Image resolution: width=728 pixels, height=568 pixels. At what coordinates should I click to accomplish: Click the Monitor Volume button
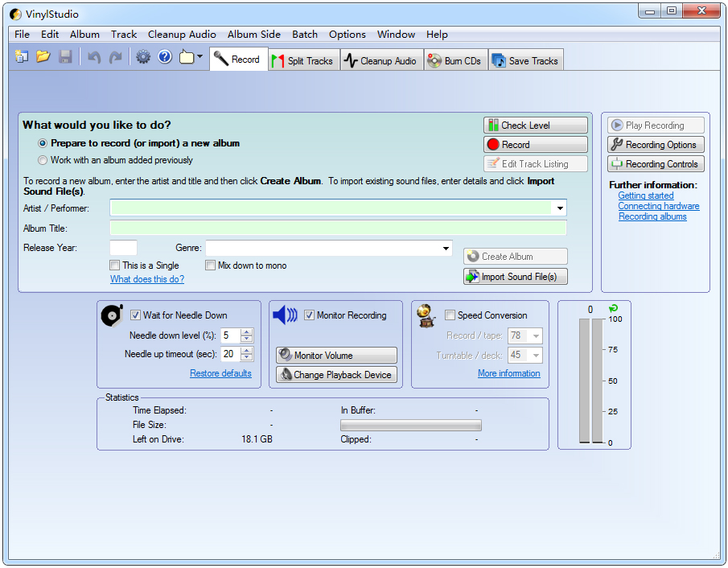tap(336, 356)
